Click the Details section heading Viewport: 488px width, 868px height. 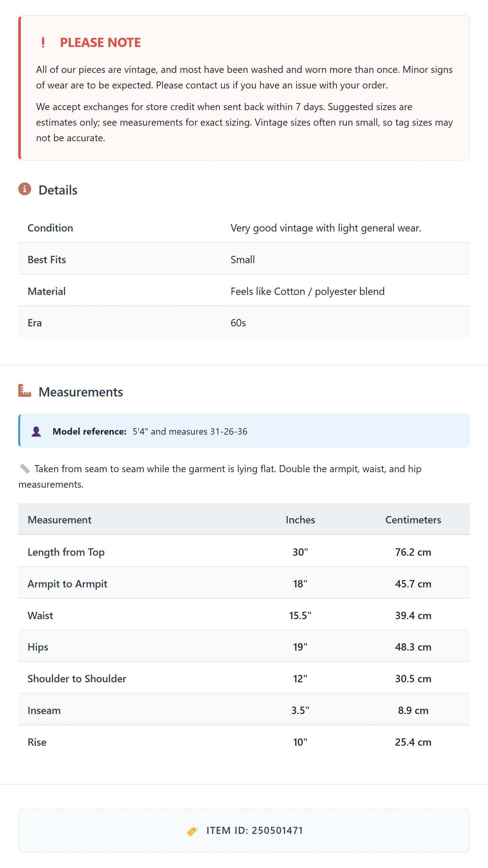(58, 190)
